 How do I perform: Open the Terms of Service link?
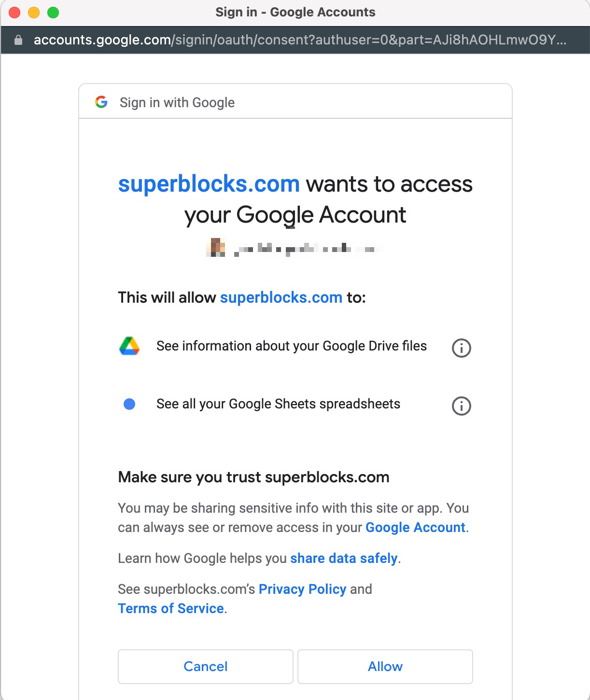pyautogui.click(x=170, y=608)
